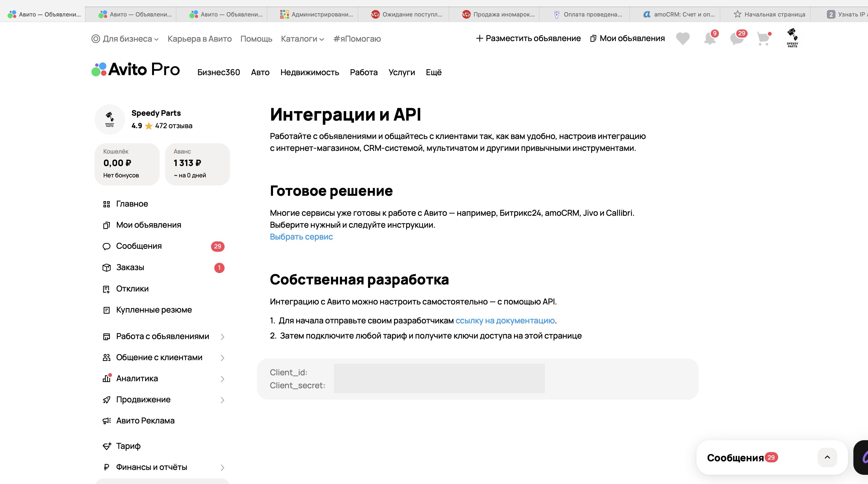
Task: Click the Выбрать сервис link
Action: (301, 237)
